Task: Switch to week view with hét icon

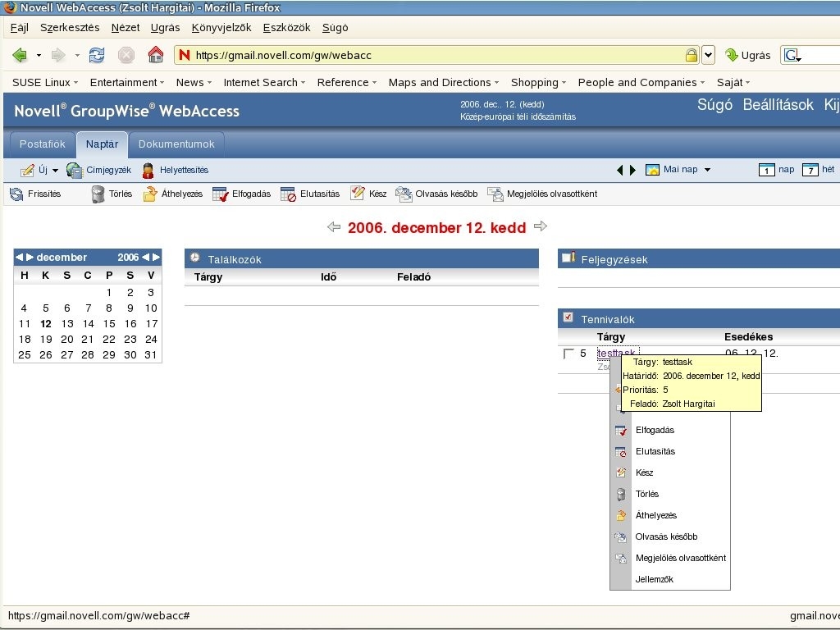Action: [810, 170]
